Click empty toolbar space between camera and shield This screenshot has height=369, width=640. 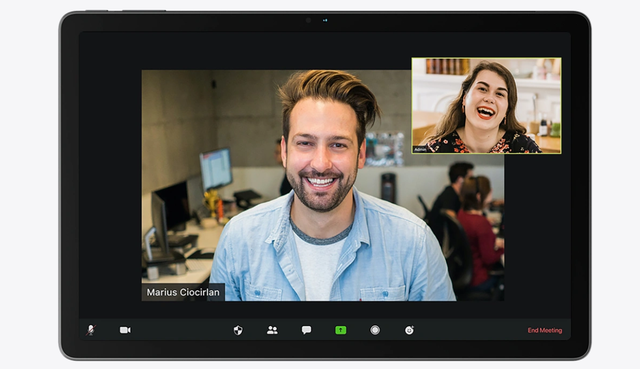pos(182,330)
